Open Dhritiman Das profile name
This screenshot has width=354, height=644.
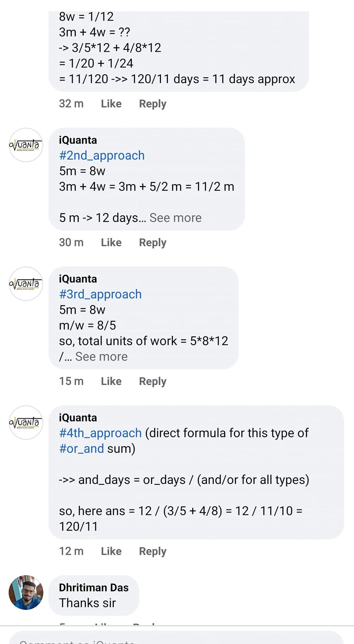coord(94,587)
